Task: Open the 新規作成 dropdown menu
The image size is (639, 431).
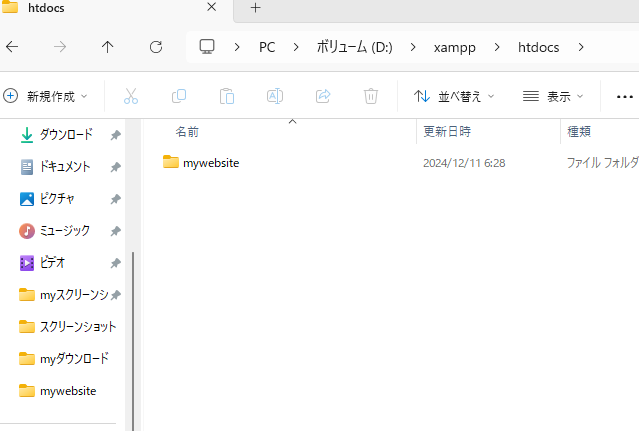Action: click(x=46, y=96)
